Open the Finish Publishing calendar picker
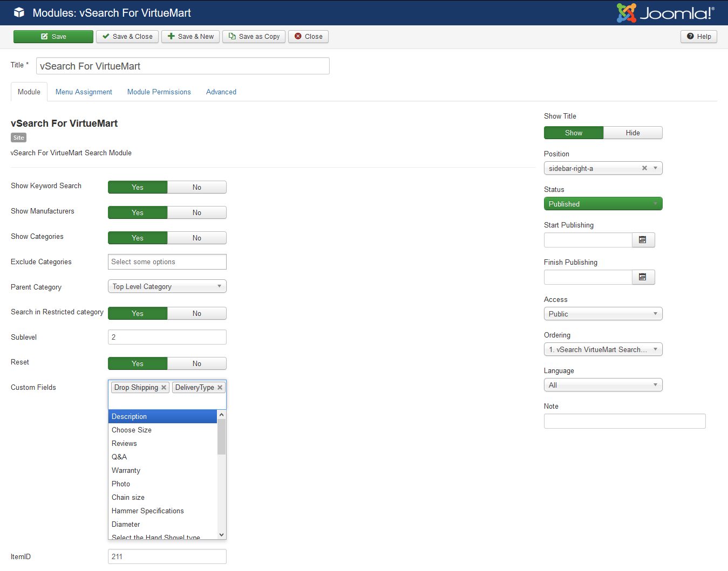Screen dimensions: 728x571 click(x=643, y=277)
